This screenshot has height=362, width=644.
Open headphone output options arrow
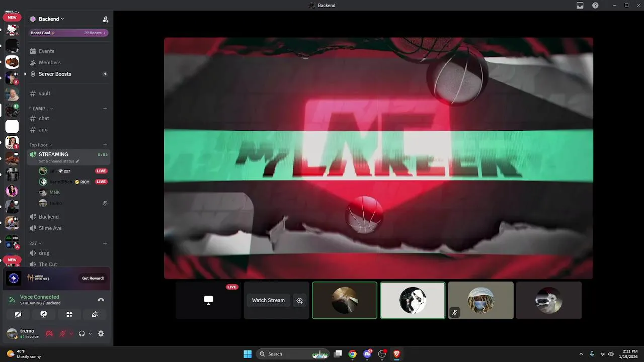click(90, 333)
